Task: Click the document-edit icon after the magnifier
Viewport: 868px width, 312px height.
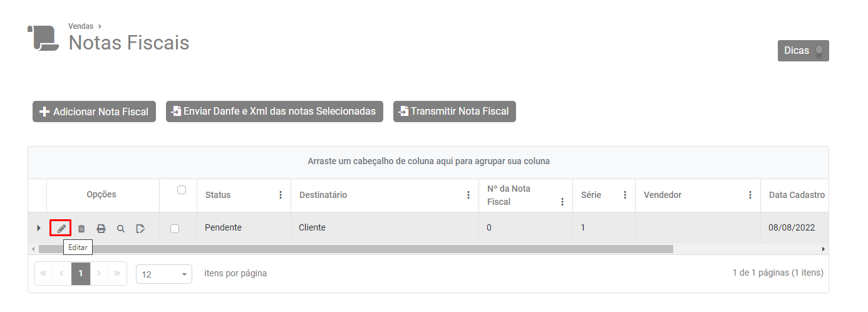Action: (140, 229)
